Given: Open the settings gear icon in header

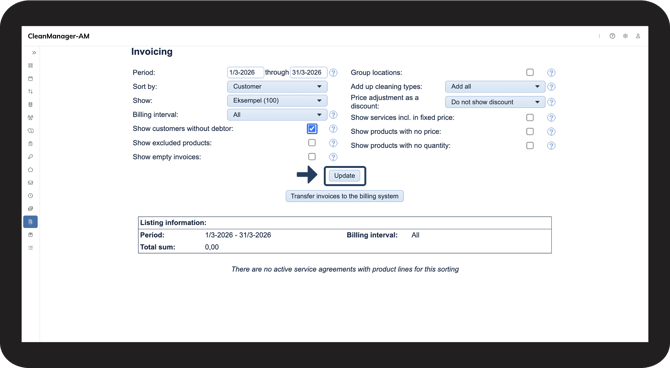Looking at the screenshot, I should pyautogui.click(x=625, y=36).
